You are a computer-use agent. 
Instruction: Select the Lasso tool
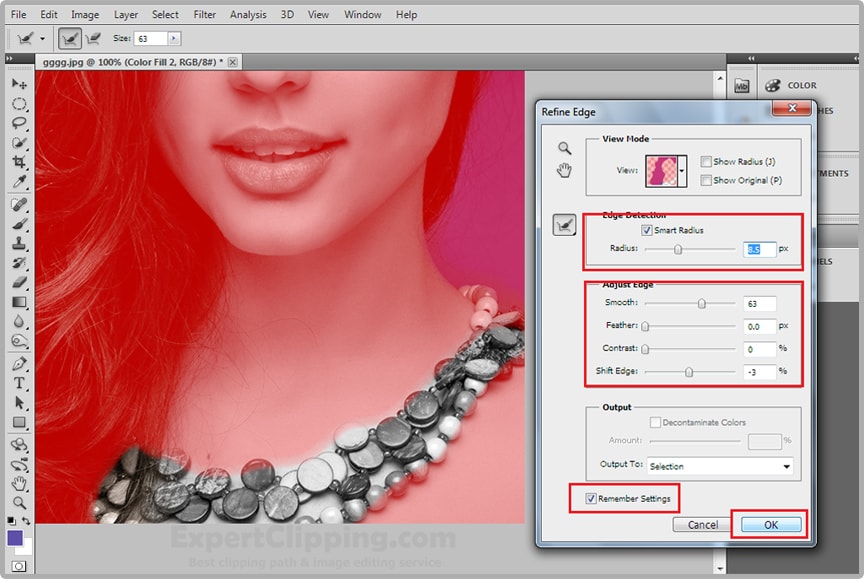point(19,123)
